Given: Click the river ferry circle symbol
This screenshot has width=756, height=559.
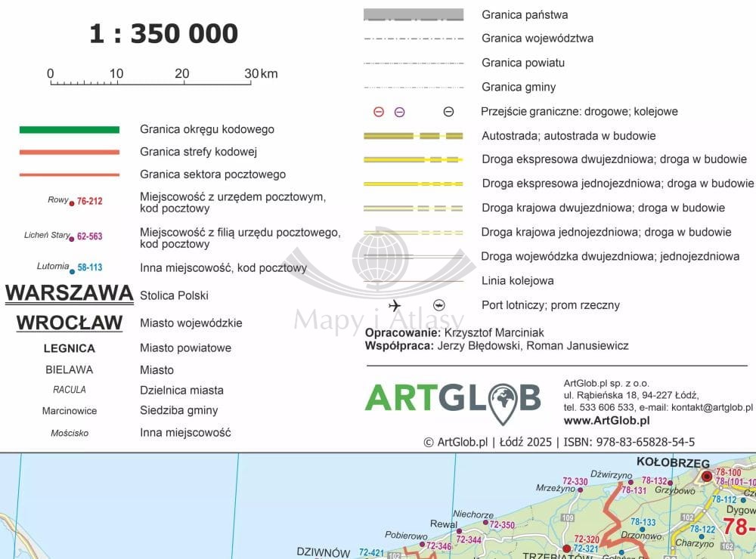Looking at the screenshot, I should click(439, 305).
